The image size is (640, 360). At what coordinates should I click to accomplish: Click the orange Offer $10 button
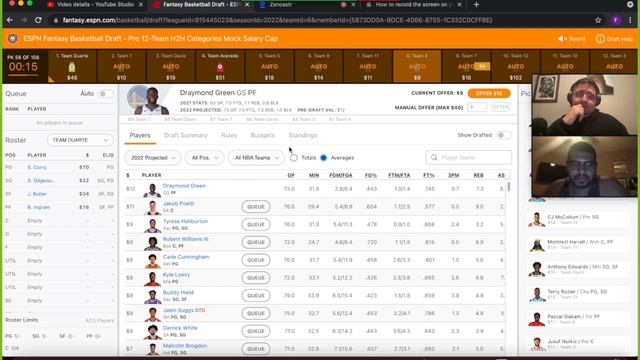click(x=489, y=93)
